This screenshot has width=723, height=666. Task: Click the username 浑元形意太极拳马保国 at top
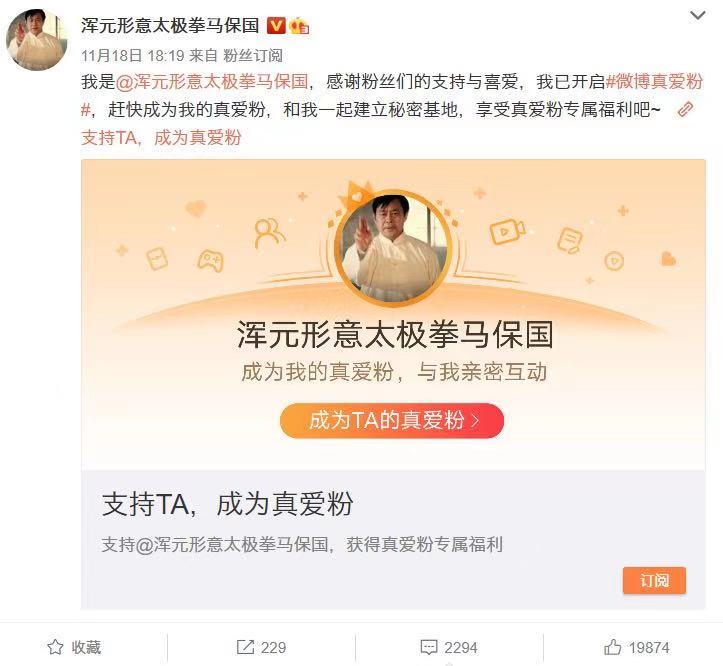pos(170,25)
